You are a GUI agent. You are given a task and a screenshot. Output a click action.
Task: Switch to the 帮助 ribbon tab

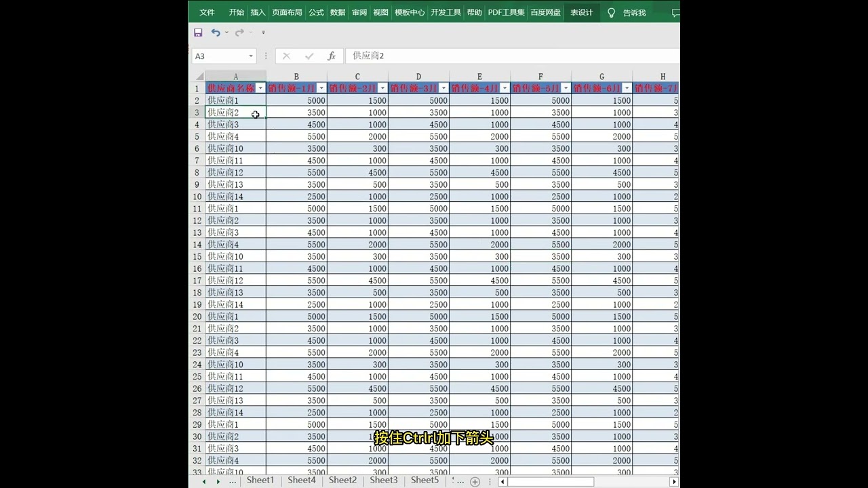click(x=474, y=12)
